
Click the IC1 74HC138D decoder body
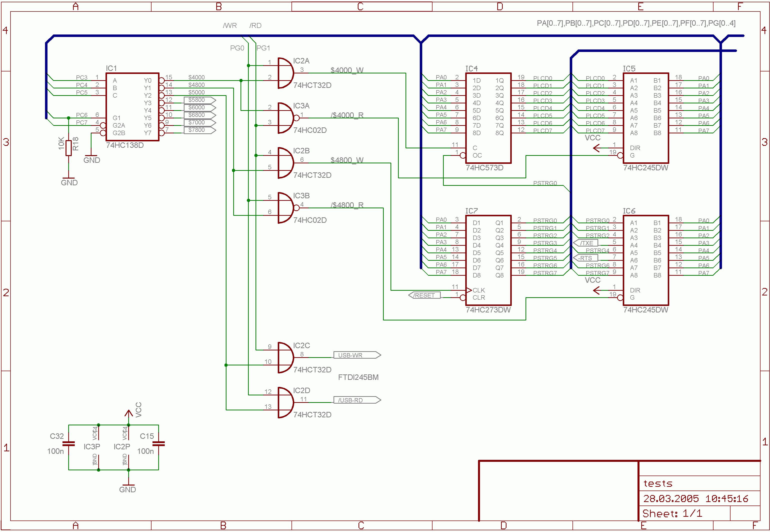point(132,107)
